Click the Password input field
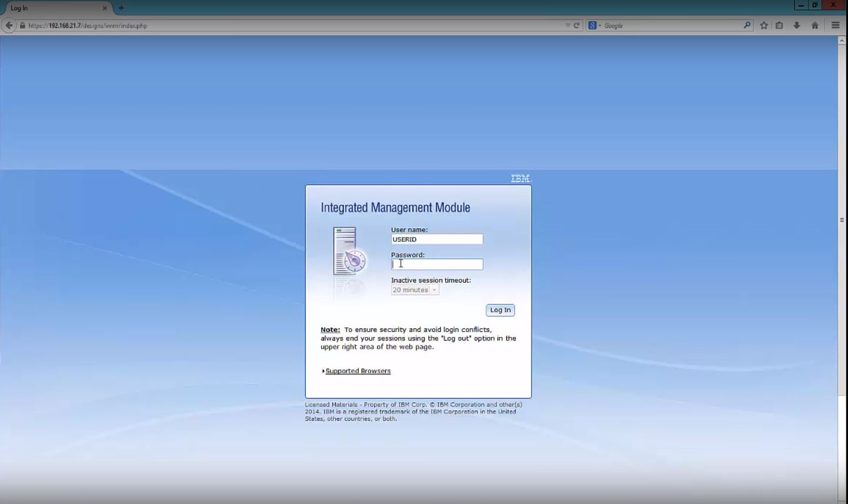848x504 pixels. (436, 264)
